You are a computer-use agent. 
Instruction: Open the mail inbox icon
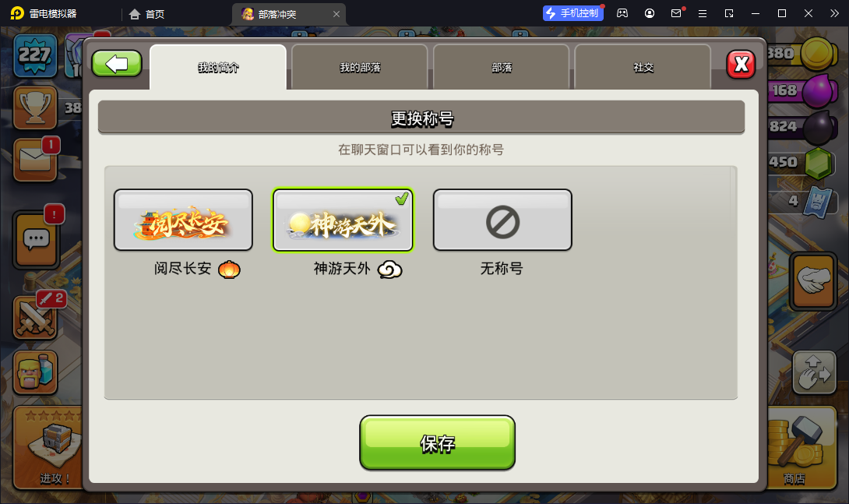point(36,159)
